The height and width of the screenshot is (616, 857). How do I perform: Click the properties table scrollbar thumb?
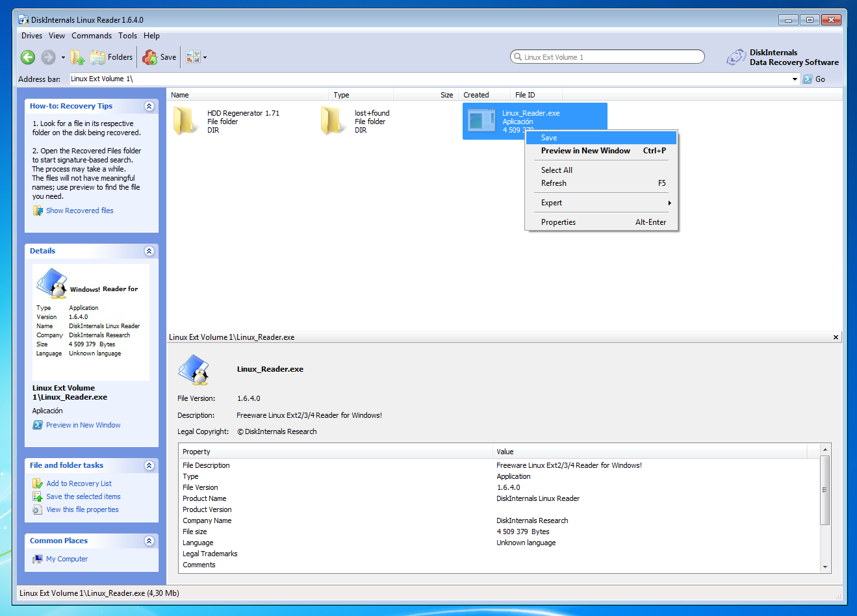(825, 490)
